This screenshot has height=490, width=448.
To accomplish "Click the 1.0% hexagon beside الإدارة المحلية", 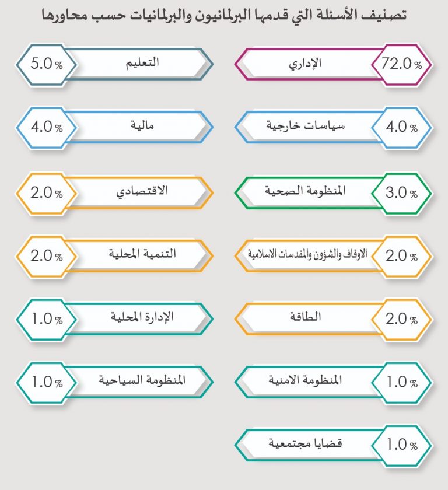I will (x=46, y=319).
